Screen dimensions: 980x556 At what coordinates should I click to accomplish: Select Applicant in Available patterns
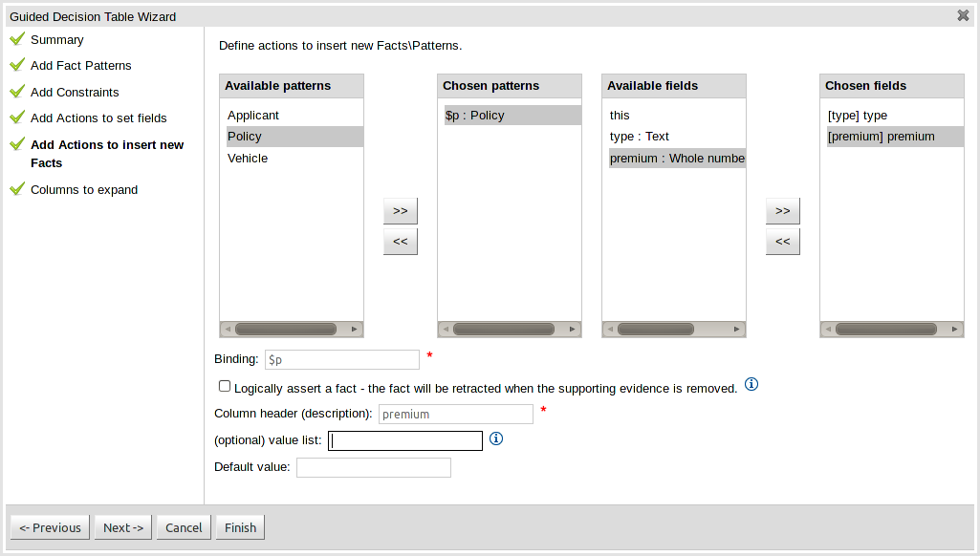click(253, 116)
